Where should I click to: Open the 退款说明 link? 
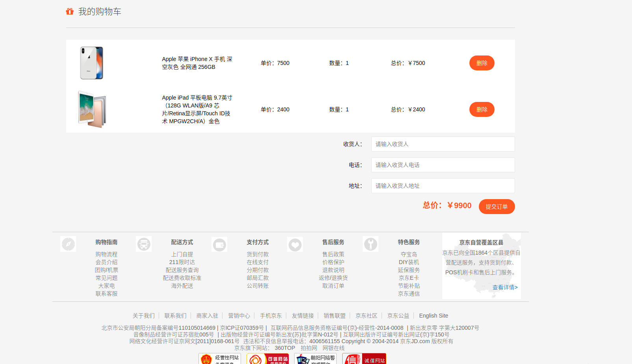[x=333, y=270]
